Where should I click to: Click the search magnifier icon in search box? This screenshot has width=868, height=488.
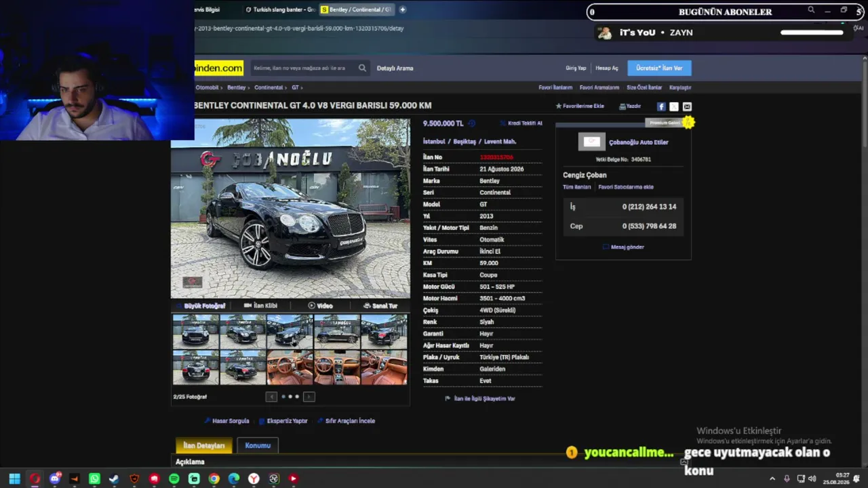[362, 68]
